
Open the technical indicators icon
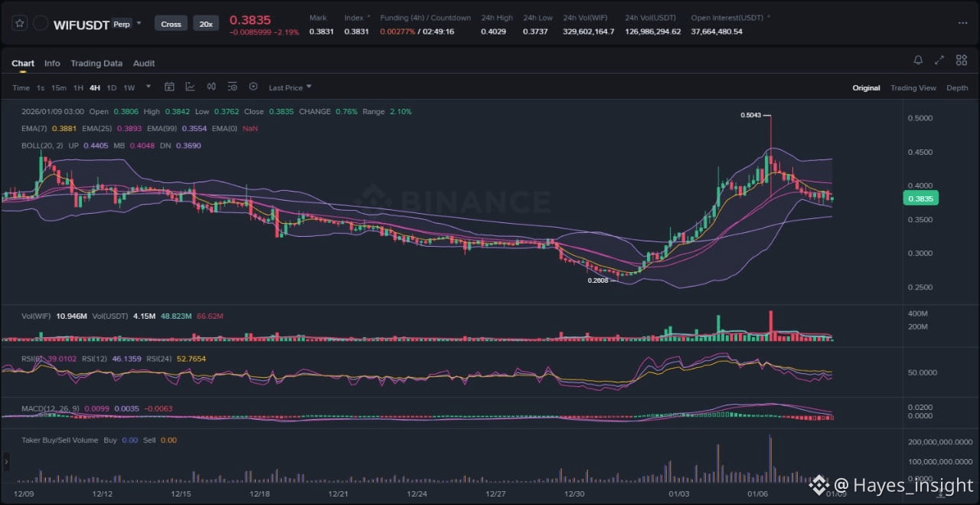pyautogui.click(x=190, y=87)
